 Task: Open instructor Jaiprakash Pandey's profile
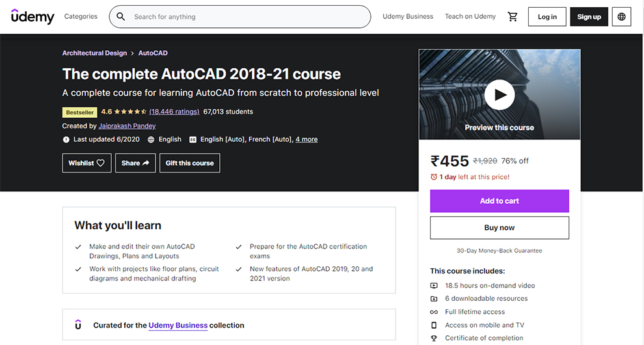(x=127, y=126)
